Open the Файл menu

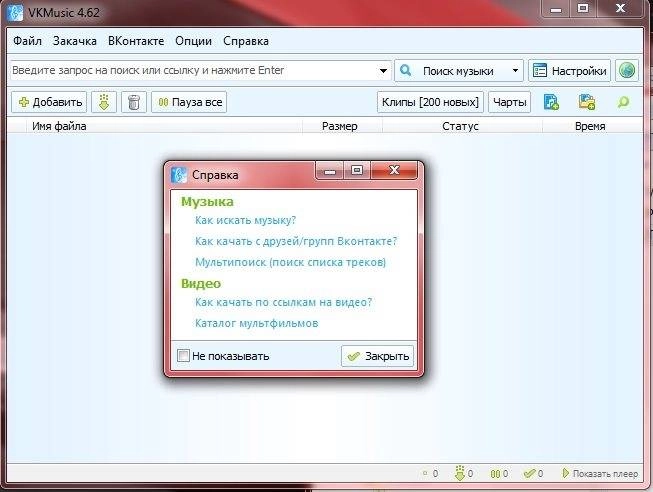pos(27,41)
